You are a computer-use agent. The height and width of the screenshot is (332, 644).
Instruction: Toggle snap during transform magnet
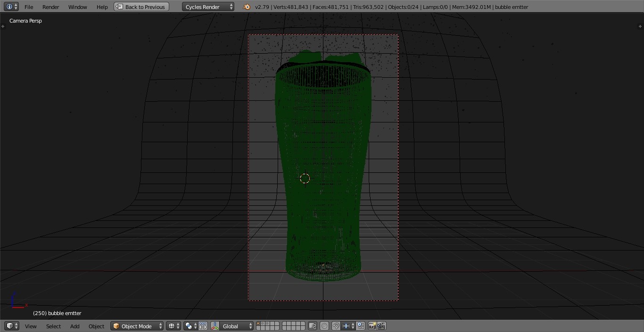click(336, 326)
